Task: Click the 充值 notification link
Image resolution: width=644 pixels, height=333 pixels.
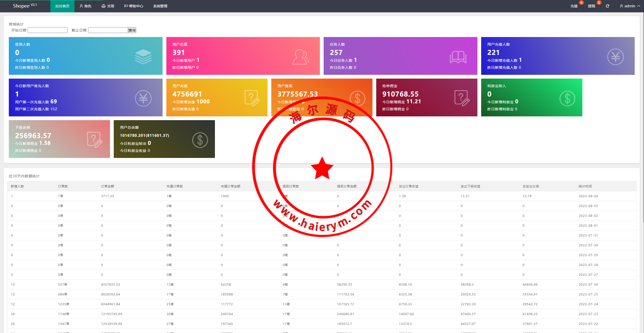Action: click(574, 6)
